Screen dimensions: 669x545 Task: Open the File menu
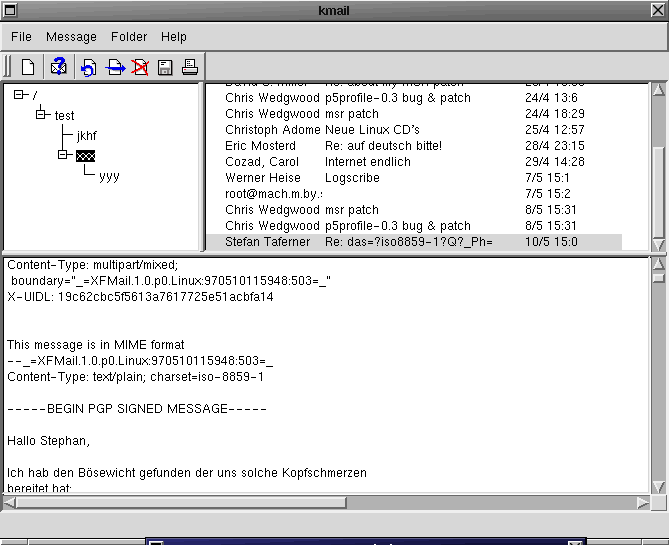click(21, 37)
